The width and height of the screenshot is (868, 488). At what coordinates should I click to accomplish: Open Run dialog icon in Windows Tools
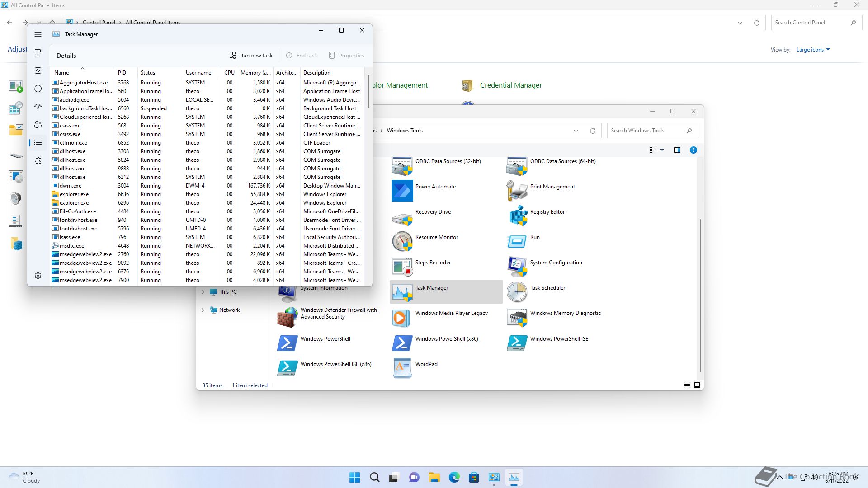(517, 241)
